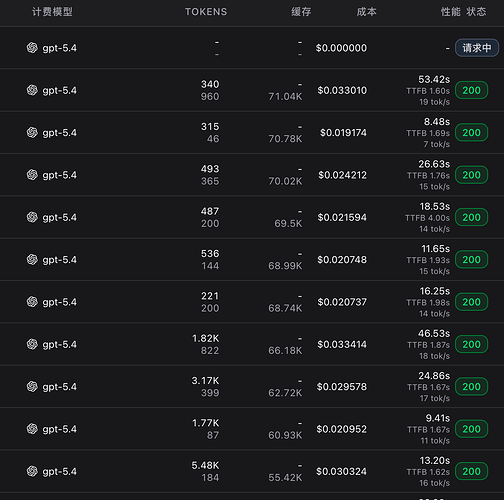Click the 46.53s duration

click(x=434, y=333)
